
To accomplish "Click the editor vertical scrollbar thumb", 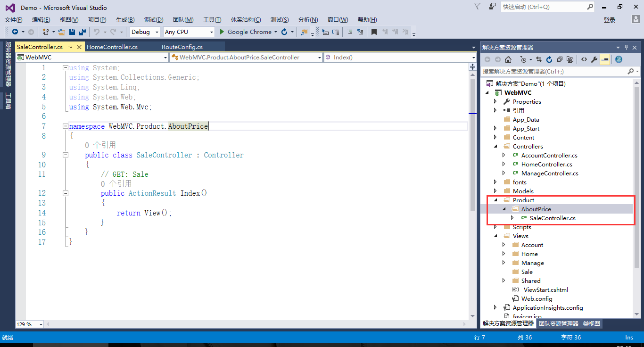I will (473, 145).
